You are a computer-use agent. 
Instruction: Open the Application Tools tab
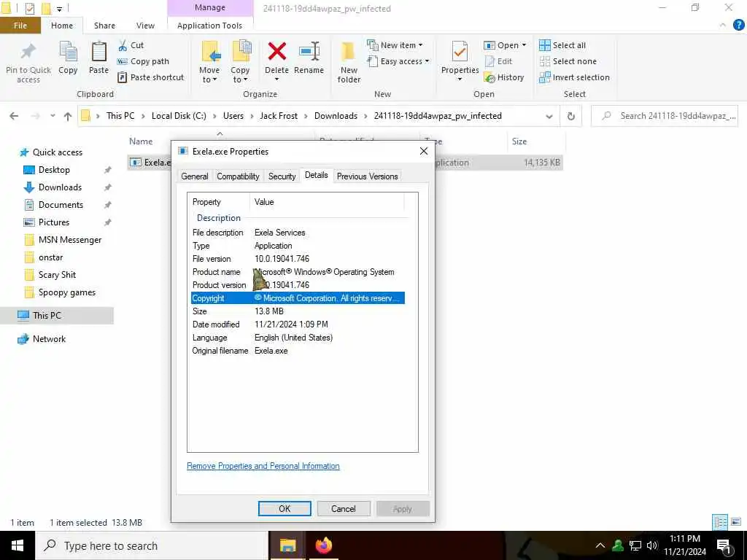click(209, 26)
